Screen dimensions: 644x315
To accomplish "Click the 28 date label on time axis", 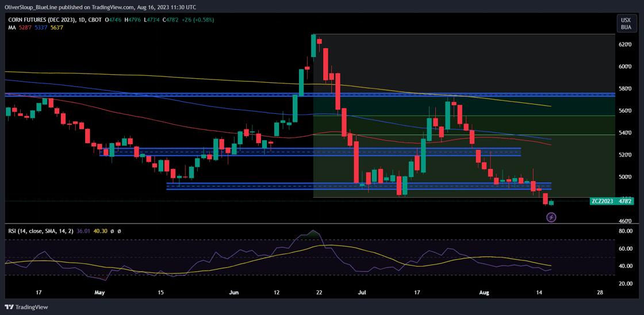I will (x=600, y=293).
